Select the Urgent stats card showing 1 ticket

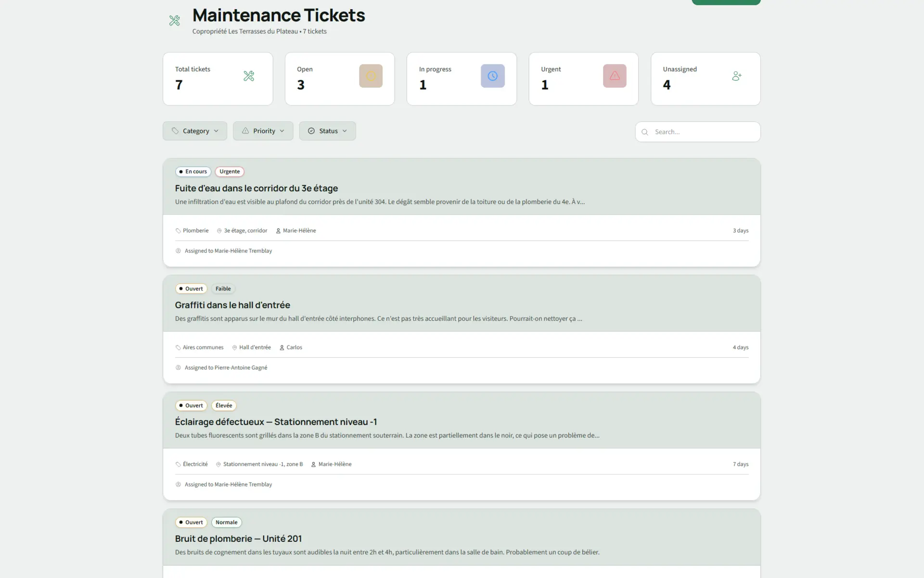[x=583, y=79]
